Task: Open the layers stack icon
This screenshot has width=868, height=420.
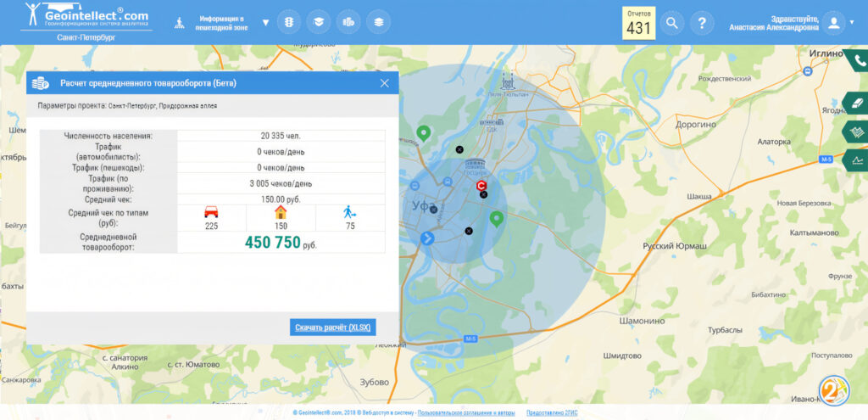Action: point(379,22)
